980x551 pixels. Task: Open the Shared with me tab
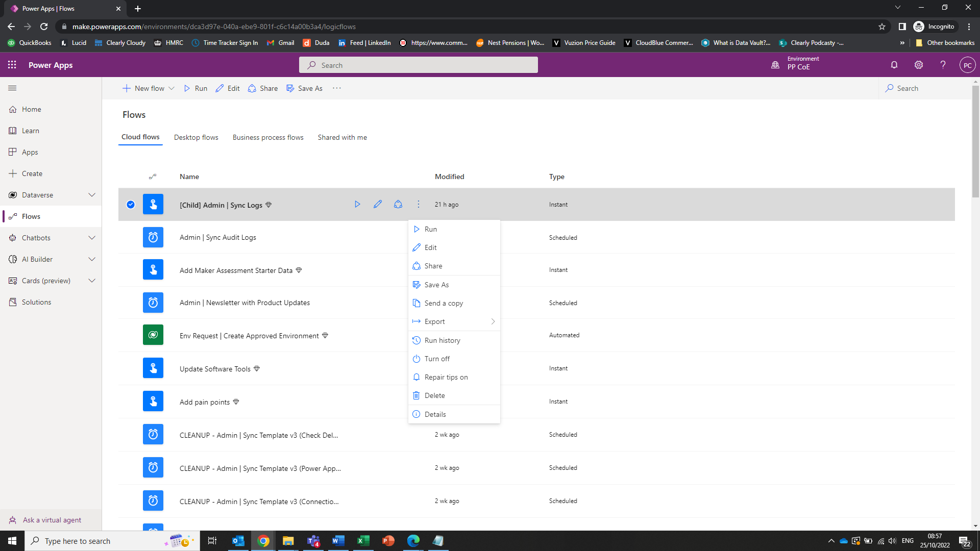pyautogui.click(x=342, y=137)
